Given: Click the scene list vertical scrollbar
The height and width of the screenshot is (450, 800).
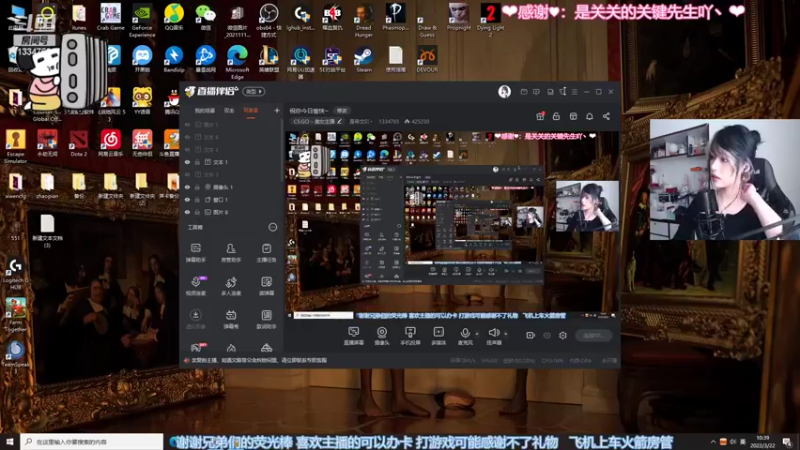Looking at the screenshot, I should tap(282, 151).
